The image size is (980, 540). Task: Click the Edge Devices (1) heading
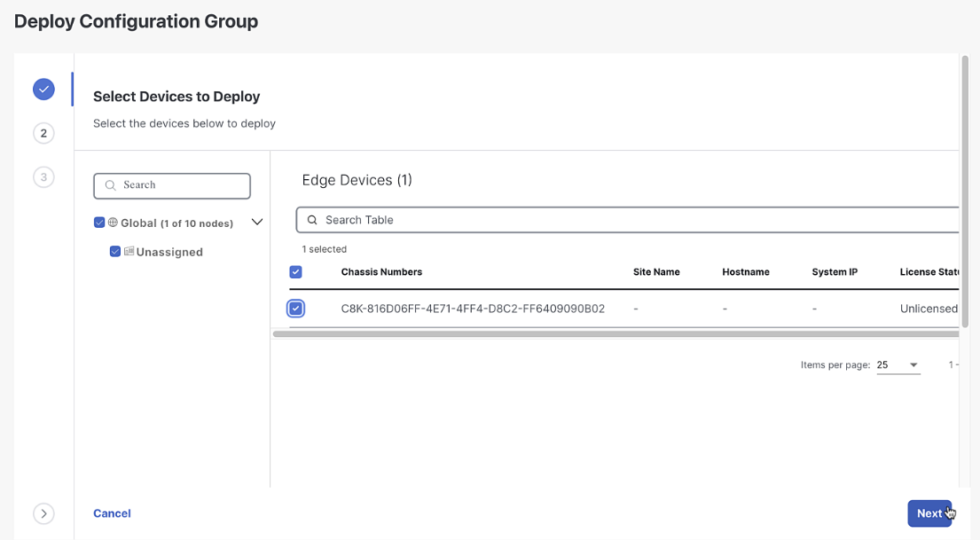pos(357,181)
